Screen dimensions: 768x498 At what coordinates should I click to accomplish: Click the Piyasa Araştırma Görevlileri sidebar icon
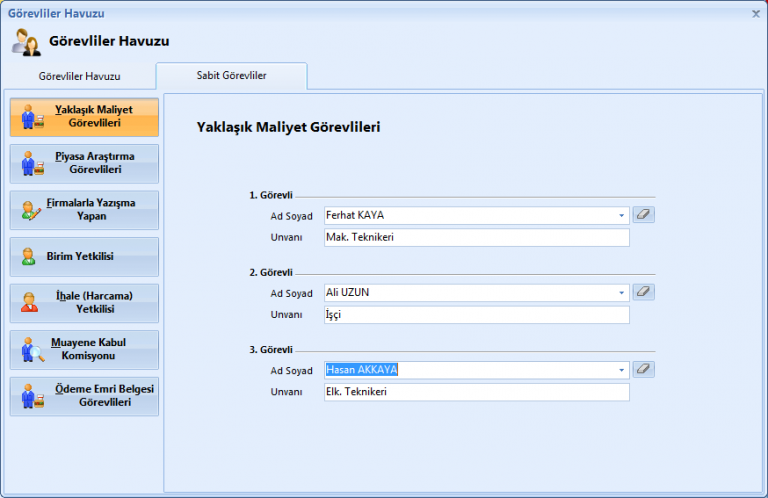click(32, 163)
